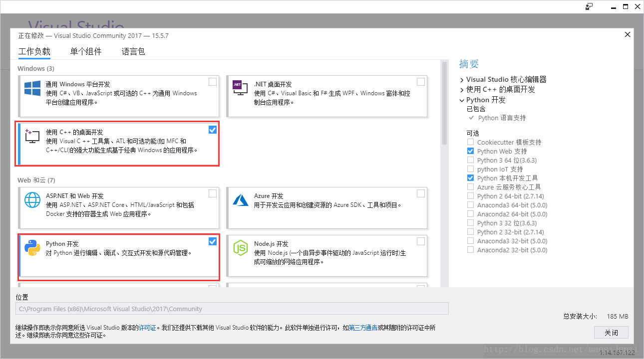Maximize the Visual Studio Installer window

625,6
